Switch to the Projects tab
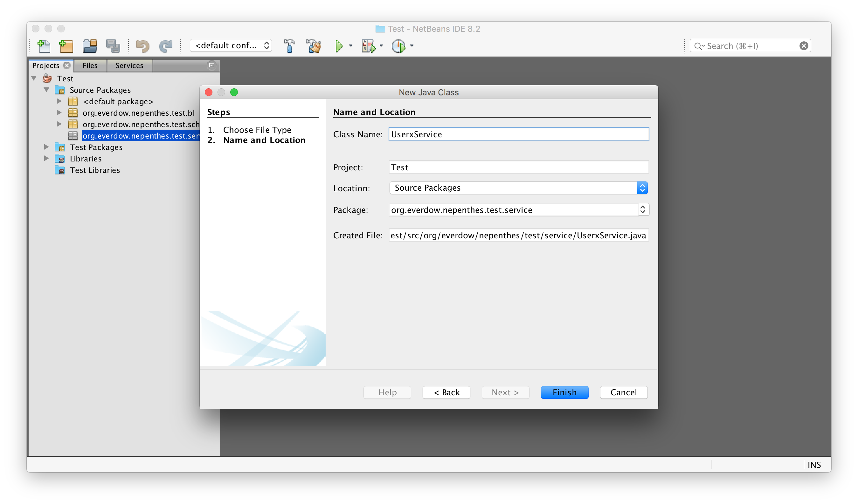This screenshot has width=858, height=504. click(45, 65)
